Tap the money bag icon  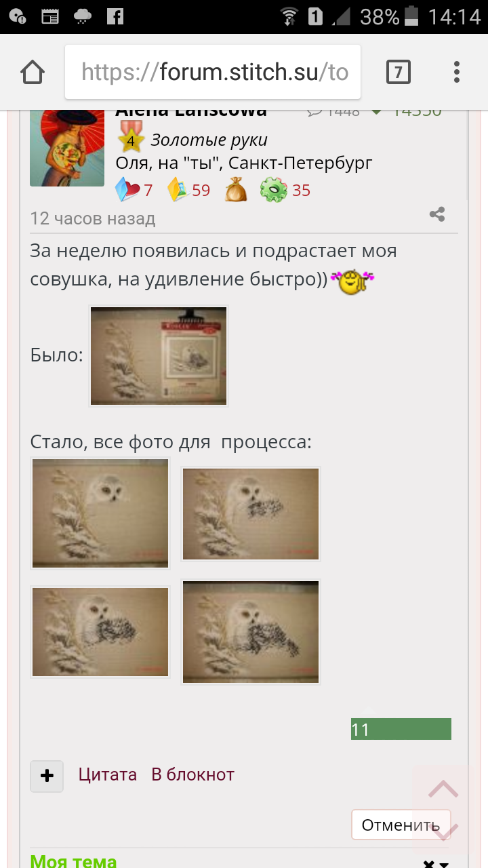coord(237,190)
